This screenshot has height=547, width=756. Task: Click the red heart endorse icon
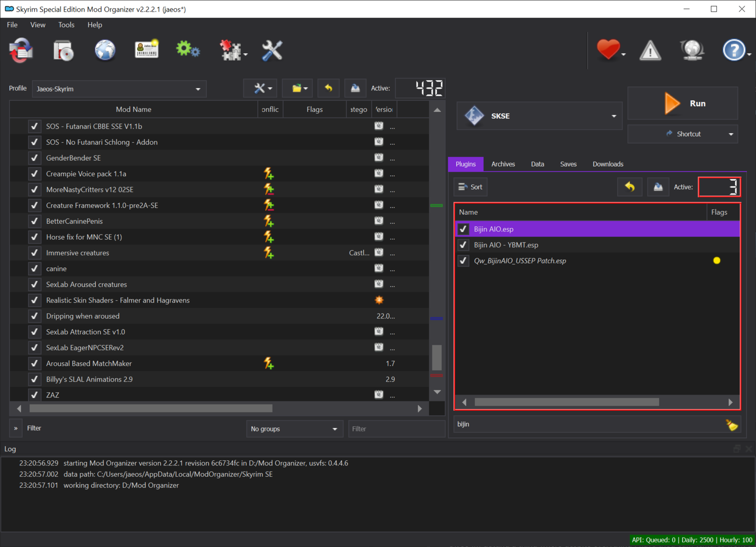[x=608, y=50]
